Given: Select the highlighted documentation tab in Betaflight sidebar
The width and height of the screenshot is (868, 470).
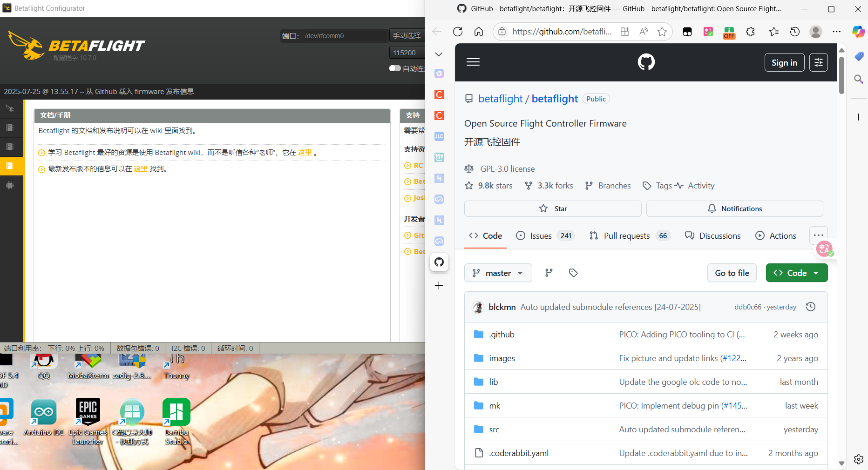Looking at the screenshot, I should point(10,166).
